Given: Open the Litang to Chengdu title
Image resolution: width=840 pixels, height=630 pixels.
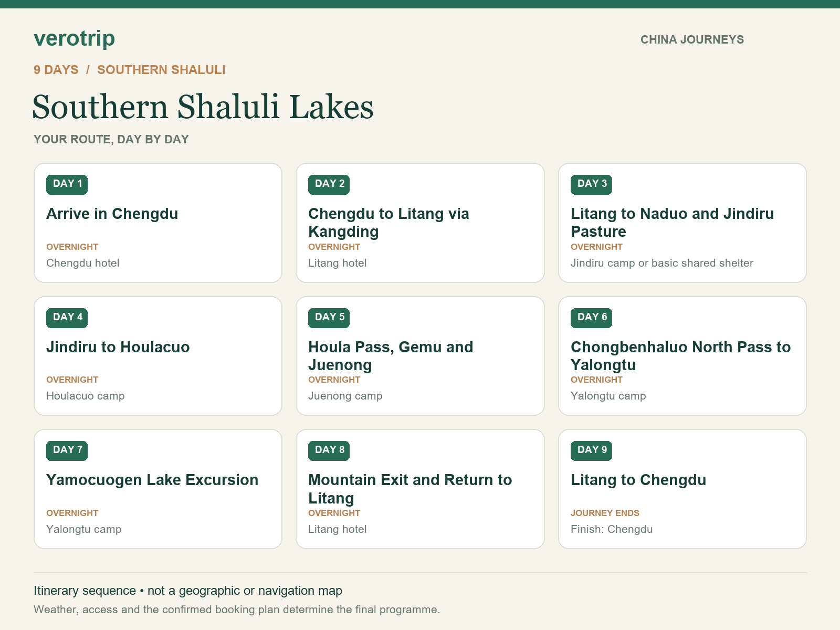Looking at the screenshot, I should pyautogui.click(x=638, y=480).
